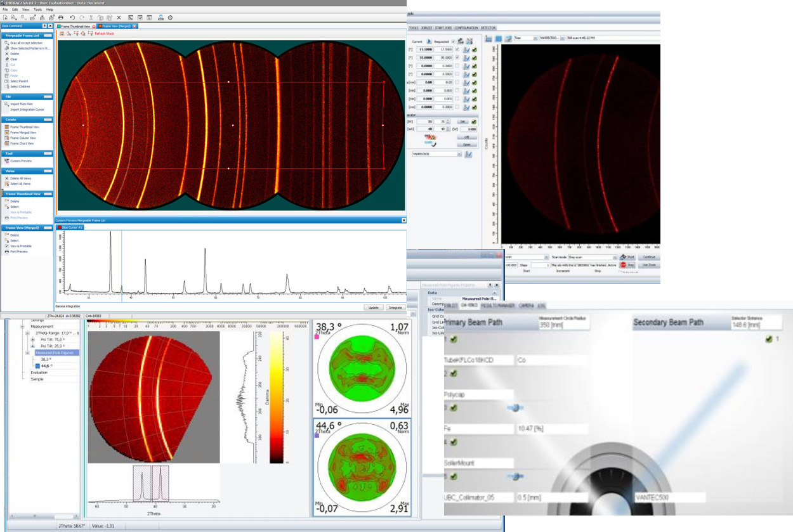Click the Start scan button
The width and height of the screenshot is (793, 532).
pos(627,257)
